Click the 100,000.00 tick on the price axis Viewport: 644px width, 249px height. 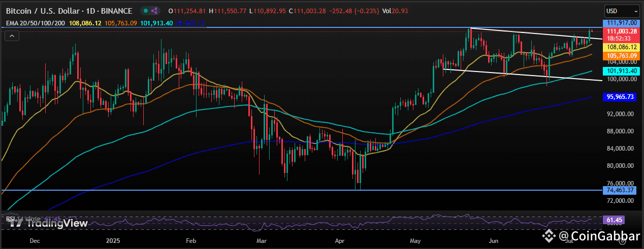click(622, 79)
